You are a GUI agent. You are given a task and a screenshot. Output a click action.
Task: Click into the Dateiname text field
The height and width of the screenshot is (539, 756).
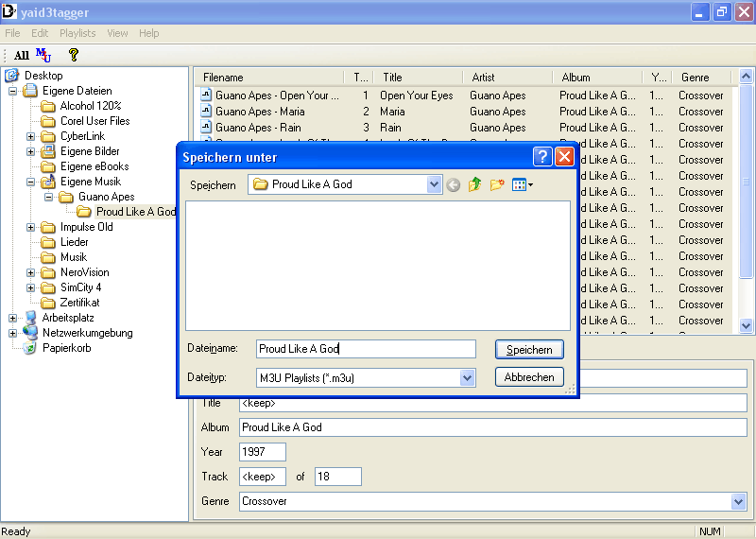[366, 349]
